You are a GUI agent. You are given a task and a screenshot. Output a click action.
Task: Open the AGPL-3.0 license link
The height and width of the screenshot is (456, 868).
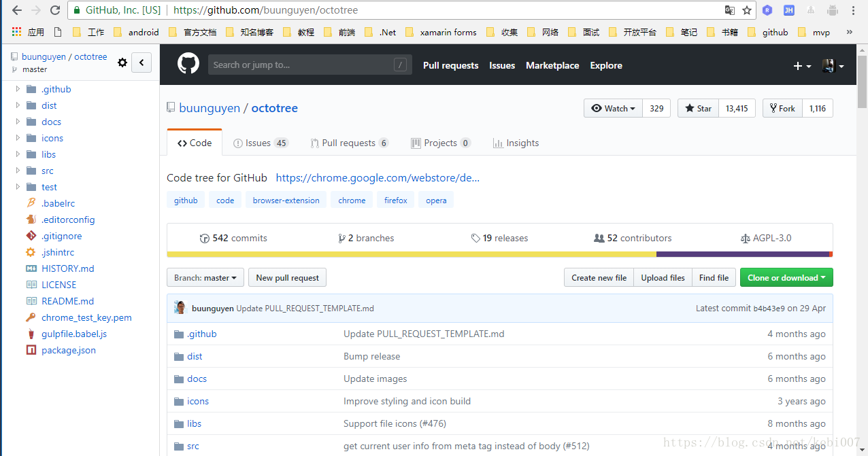pos(766,238)
